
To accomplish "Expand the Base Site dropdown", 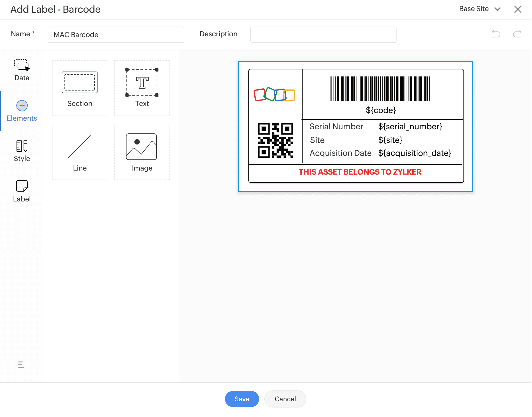I will pyautogui.click(x=480, y=9).
